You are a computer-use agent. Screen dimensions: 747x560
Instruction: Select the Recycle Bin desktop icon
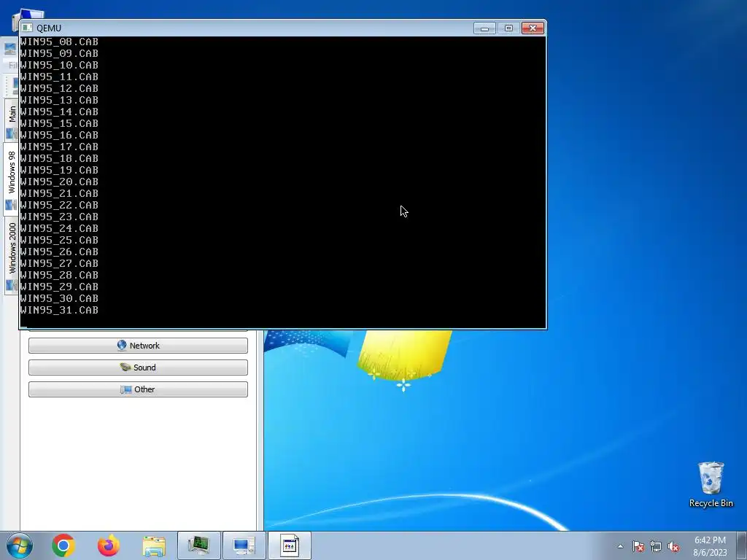click(x=711, y=484)
